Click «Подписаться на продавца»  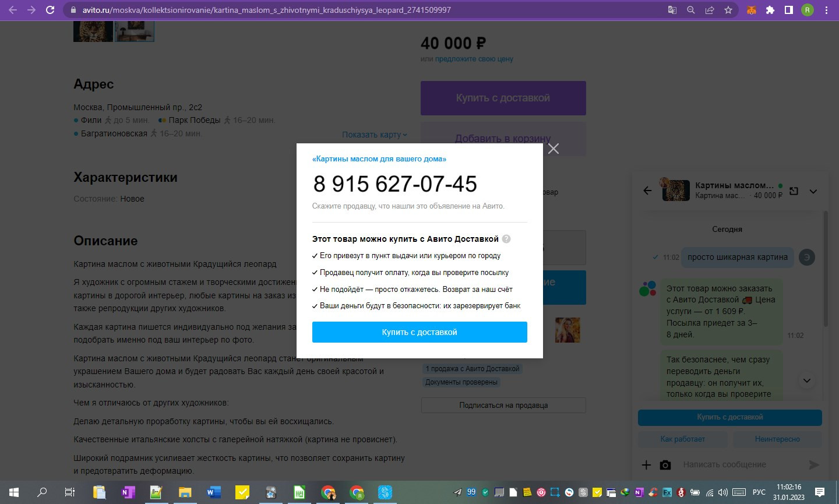503,405
